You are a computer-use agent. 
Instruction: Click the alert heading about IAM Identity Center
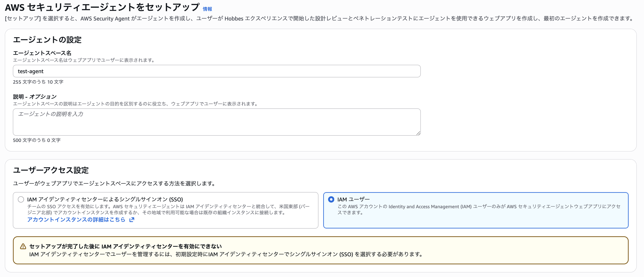[x=125, y=246]
